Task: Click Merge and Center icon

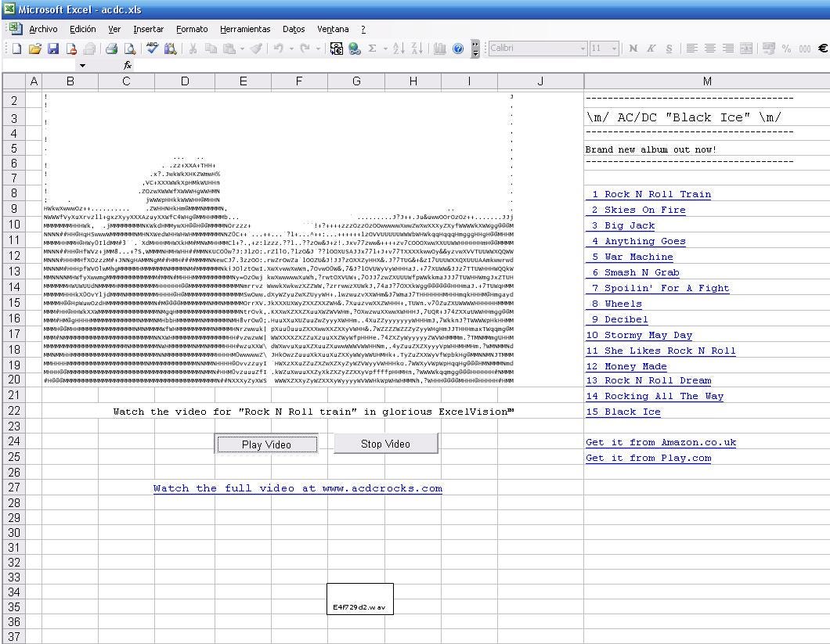Action: coord(746,49)
